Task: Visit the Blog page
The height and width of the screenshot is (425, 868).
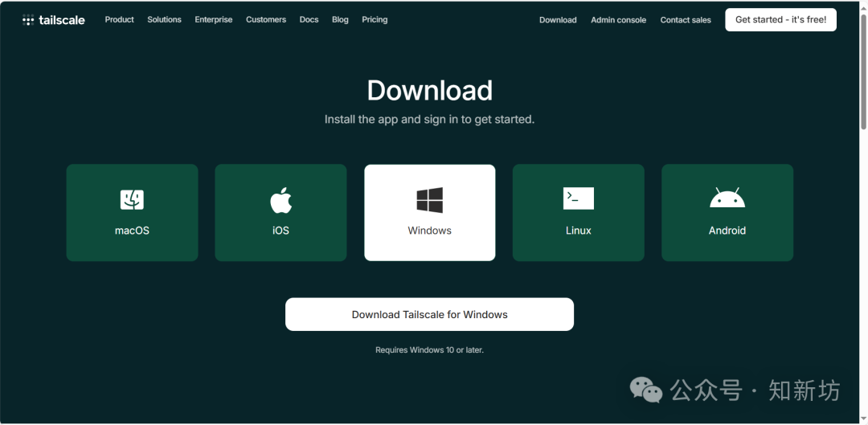Action: click(x=340, y=19)
